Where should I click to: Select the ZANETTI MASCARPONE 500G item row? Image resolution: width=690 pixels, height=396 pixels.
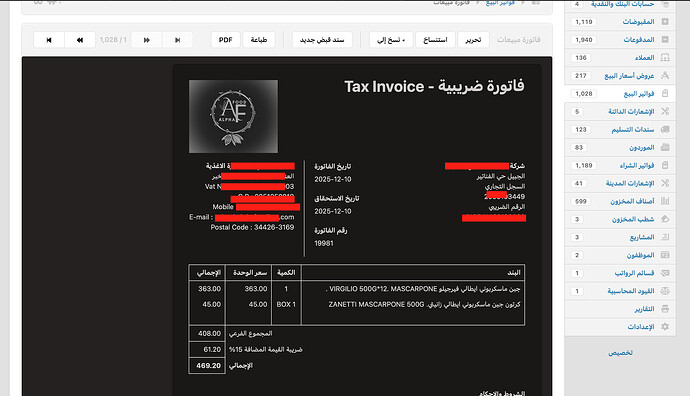357,304
